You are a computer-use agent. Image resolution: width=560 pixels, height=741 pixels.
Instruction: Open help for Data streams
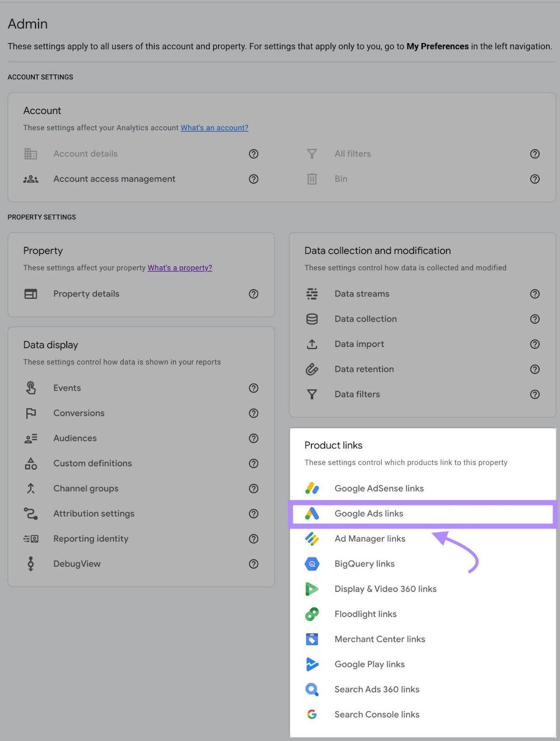tap(535, 294)
